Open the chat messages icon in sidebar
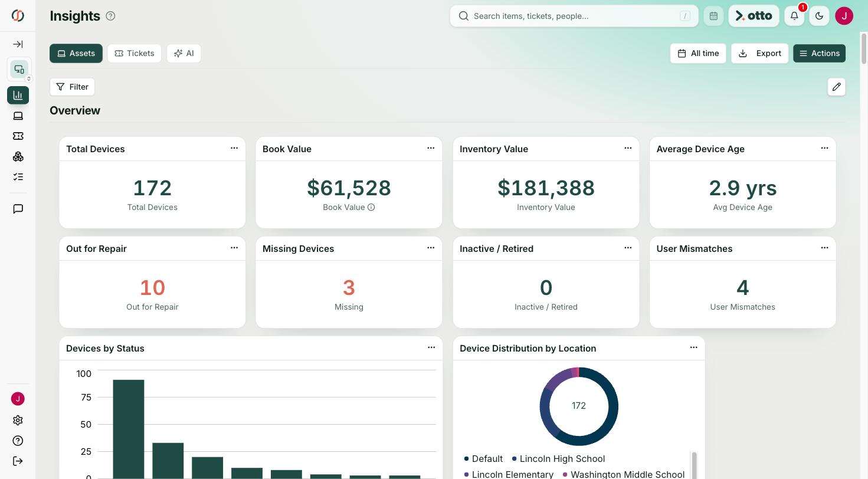This screenshot has width=868, height=479. click(18, 209)
